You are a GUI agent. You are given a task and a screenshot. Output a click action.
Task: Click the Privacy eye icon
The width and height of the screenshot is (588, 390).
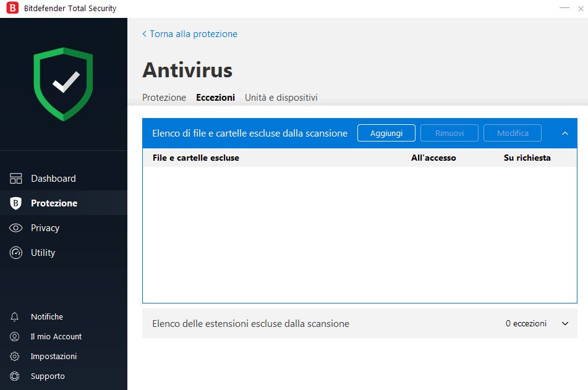pyautogui.click(x=15, y=228)
